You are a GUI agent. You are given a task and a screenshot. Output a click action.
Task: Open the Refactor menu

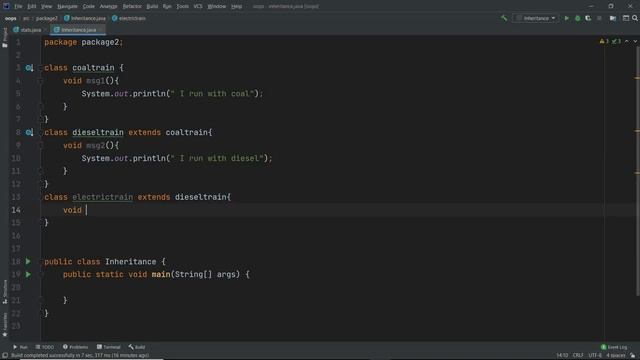pyautogui.click(x=132, y=7)
